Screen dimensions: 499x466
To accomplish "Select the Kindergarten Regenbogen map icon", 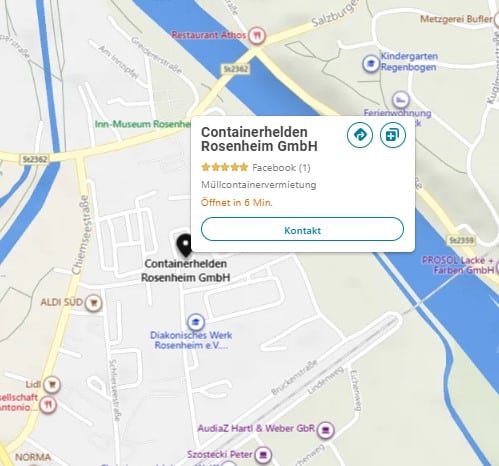I will point(371,63).
